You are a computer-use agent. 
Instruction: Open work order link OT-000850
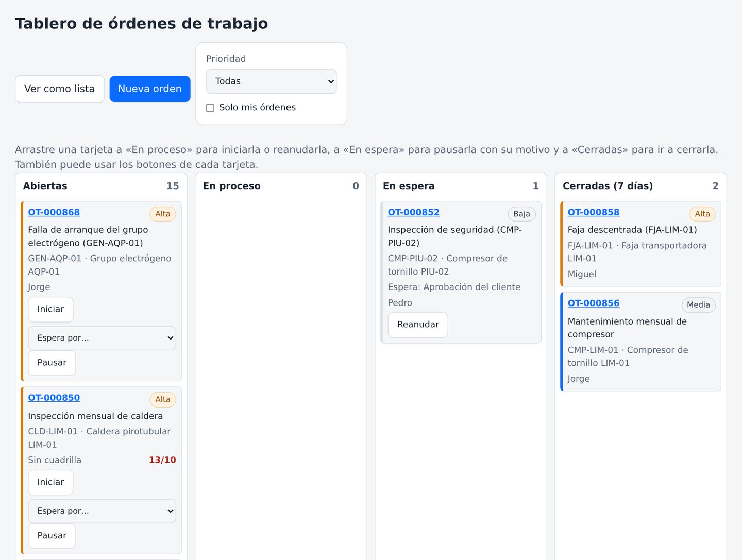click(54, 398)
